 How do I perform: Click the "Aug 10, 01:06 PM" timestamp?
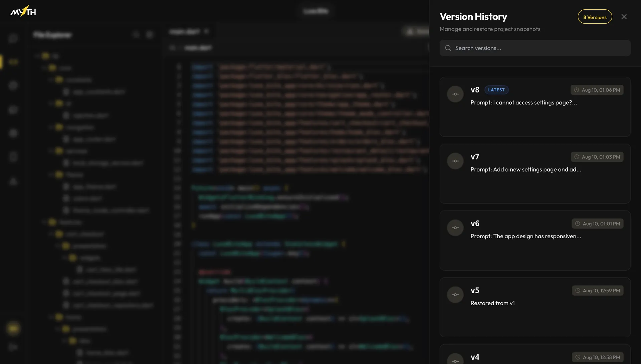(597, 90)
